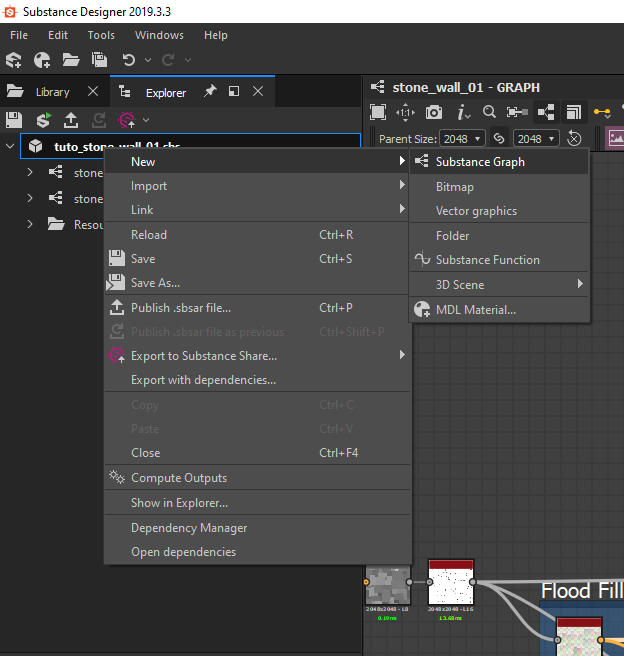624x656 pixels.
Task: Choose MDL Material from submenu
Action: point(499,310)
